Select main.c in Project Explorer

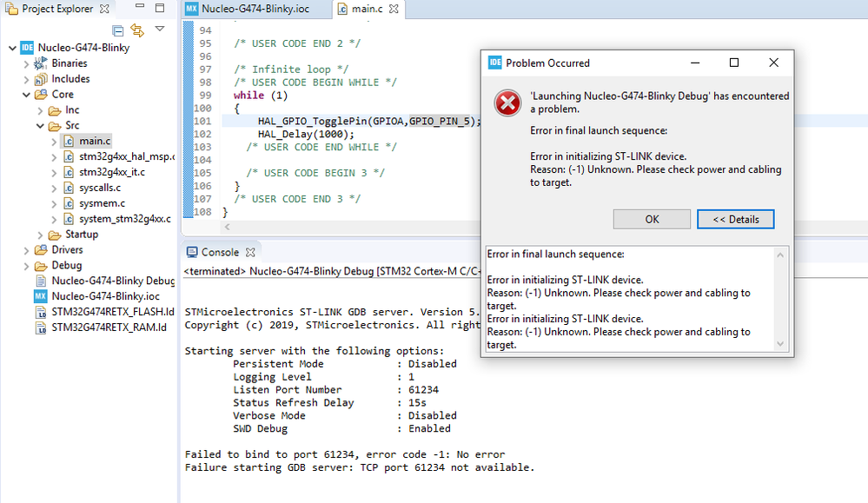tap(95, 141)
